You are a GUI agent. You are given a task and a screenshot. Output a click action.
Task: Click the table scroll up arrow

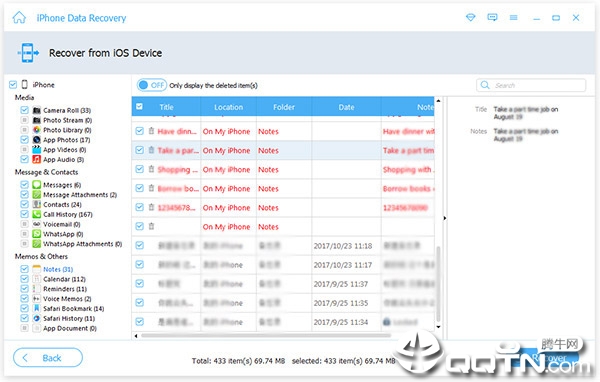click(x=439, y=101)
